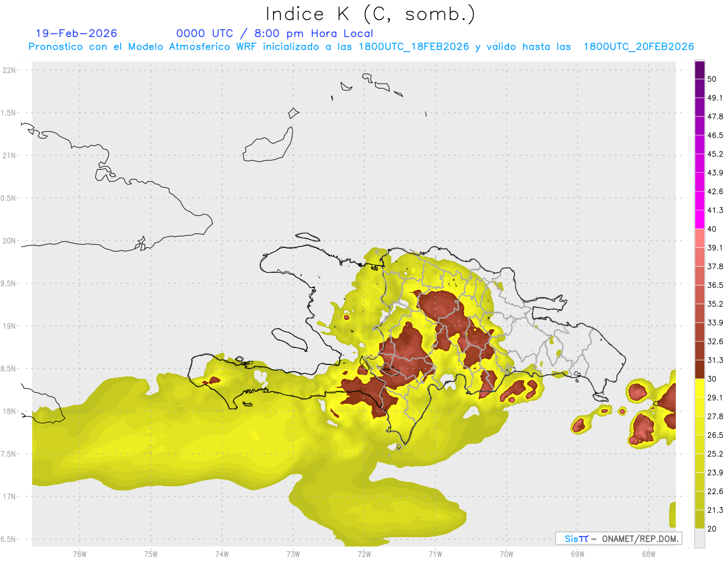Click the '70W' longitude label
This screenshot has height=562, width=728.
tap(506, 554)
